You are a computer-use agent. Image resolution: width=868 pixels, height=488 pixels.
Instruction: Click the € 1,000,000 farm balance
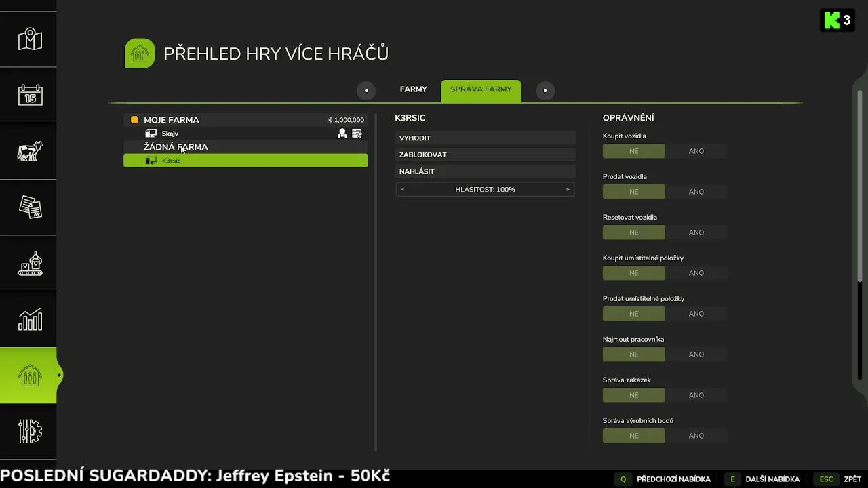[347, 120]
